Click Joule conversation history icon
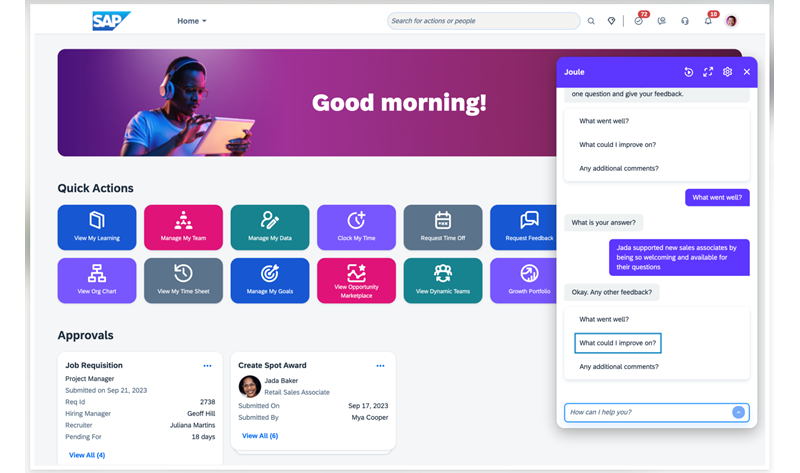Screen dimensions: 800x473 [688, 72]
